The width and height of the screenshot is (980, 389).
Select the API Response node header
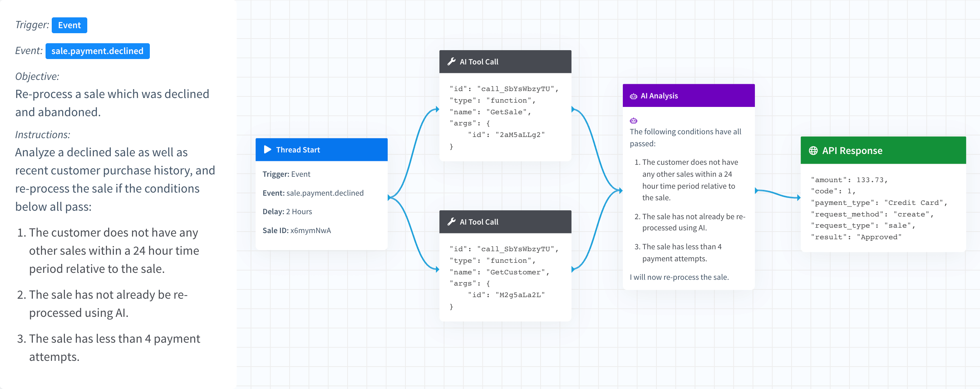click(883, 151)
